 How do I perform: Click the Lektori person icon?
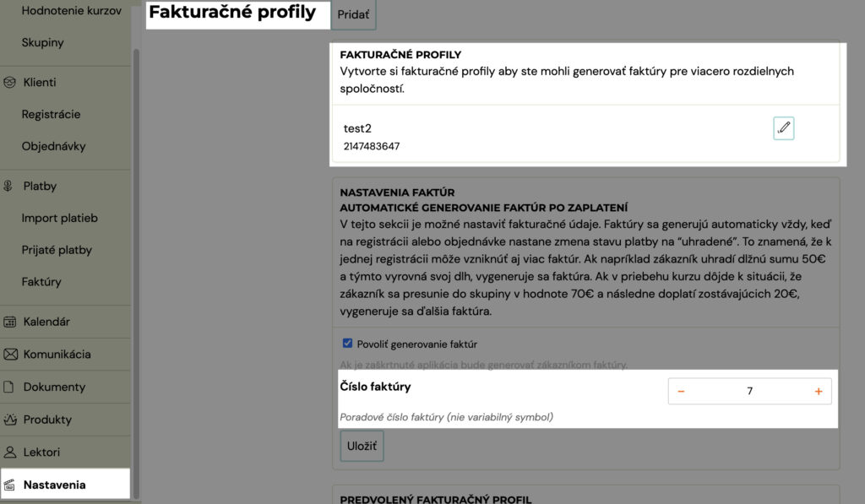click(10, 453)
